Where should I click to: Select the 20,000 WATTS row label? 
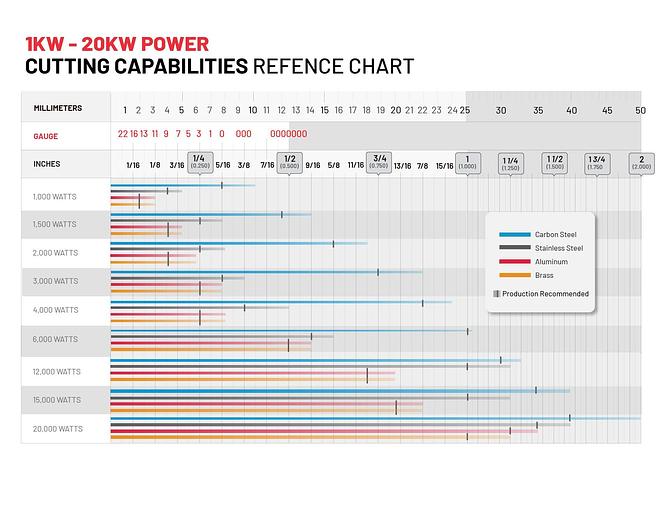tap(57, 429)
